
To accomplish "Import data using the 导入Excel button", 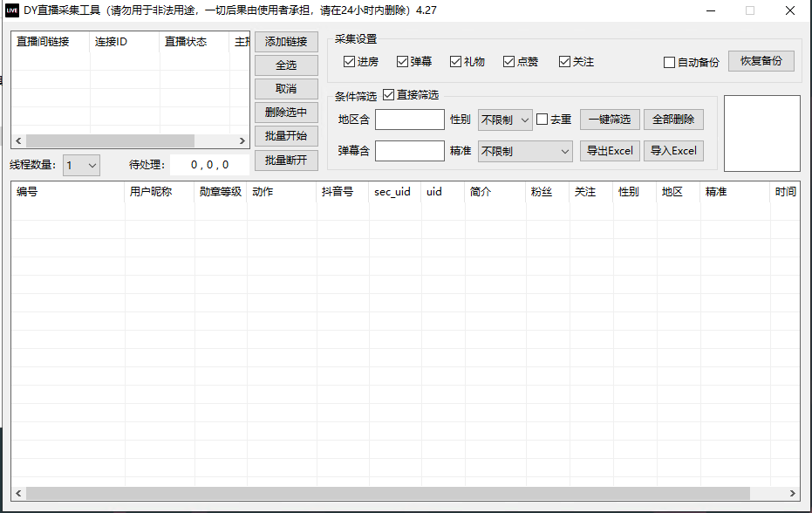I will [673, 150].
